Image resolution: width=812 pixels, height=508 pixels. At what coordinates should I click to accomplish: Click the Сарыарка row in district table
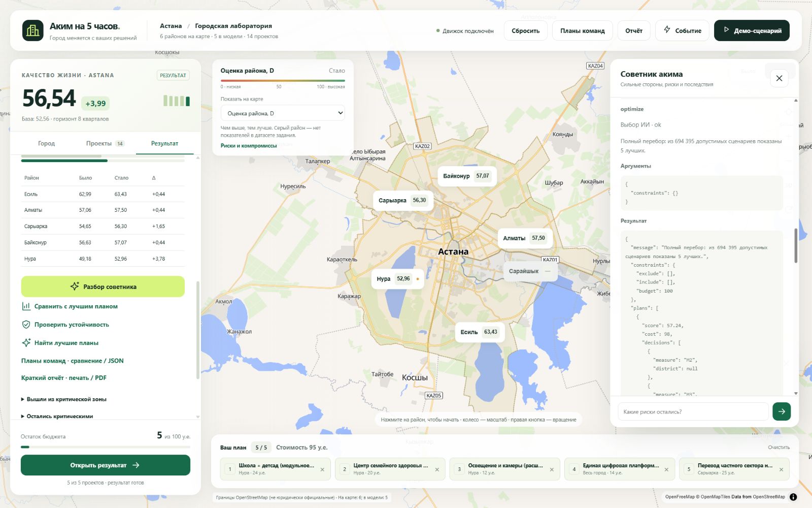(103, 226)
